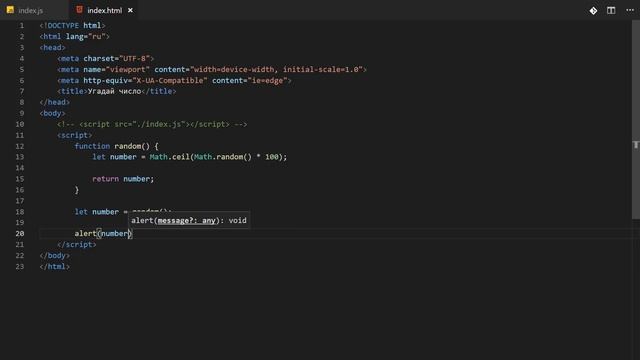640x360 pixels.
Task: Click the HTML file icon on the index.html tab
Action: coord(80,10)
